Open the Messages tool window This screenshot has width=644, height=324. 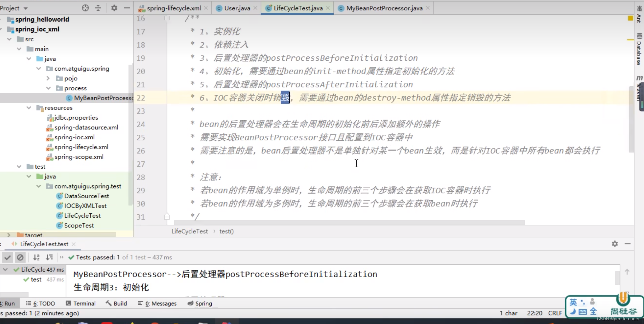157,303
